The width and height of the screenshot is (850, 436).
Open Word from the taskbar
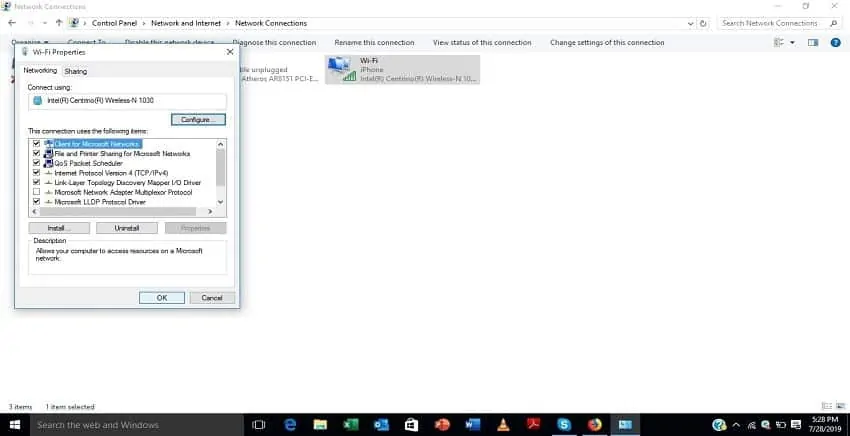[x=473, y=425]
